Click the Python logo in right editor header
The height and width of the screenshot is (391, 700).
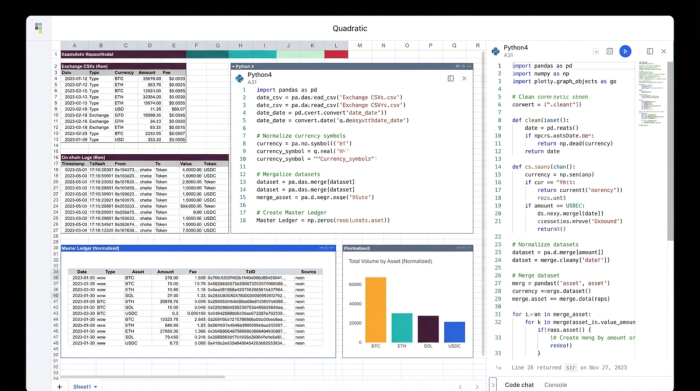pos(496,51)
